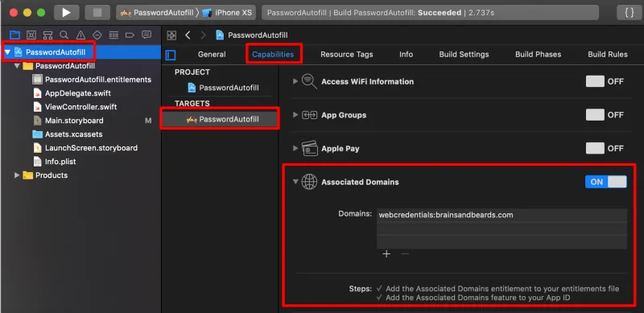
Task: Collapse the PasswordAutofill group folder
Action: 17,66
